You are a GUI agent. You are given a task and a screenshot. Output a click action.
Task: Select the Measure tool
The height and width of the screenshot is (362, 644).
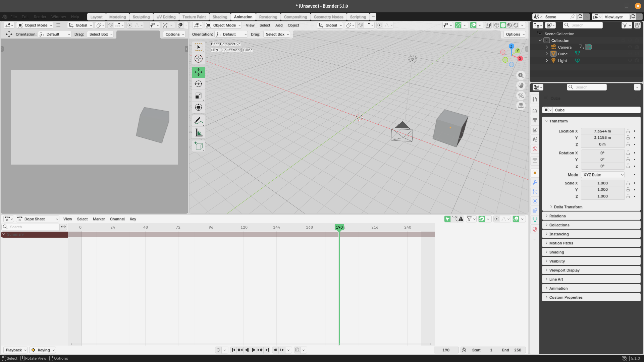tap(198, 133)
